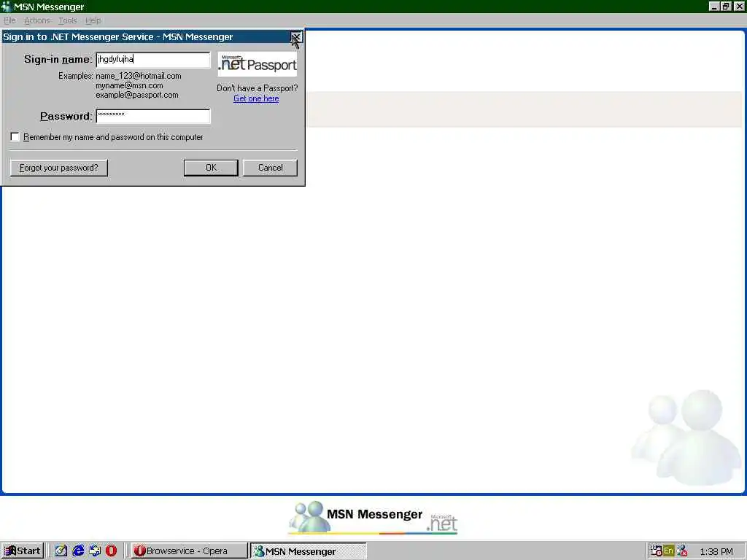Screen dimensions: 747x560
Task: Click the MSN Messenger taskbar button
Action: click(x=309, y=551)
